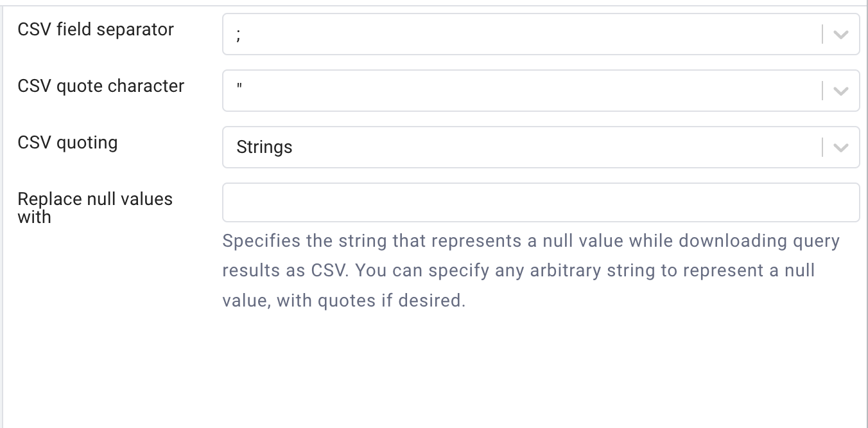Click the CSV quoting label

click(x=67, y=142)
